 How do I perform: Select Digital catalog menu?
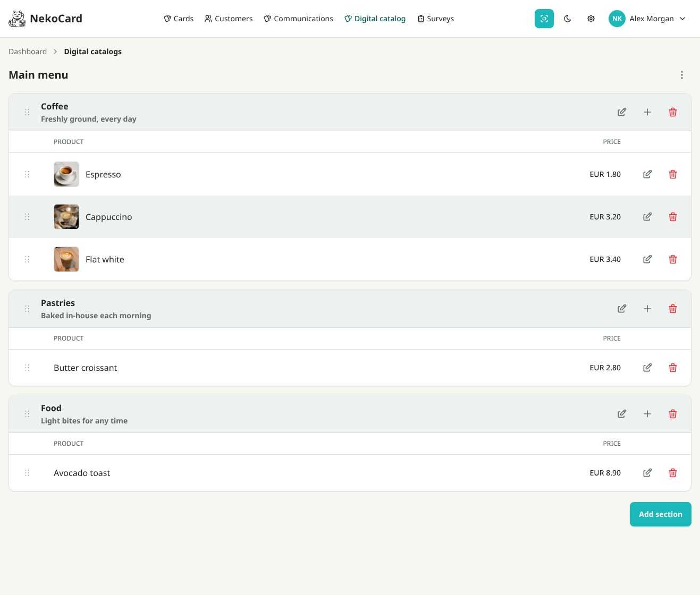point(375,19)
